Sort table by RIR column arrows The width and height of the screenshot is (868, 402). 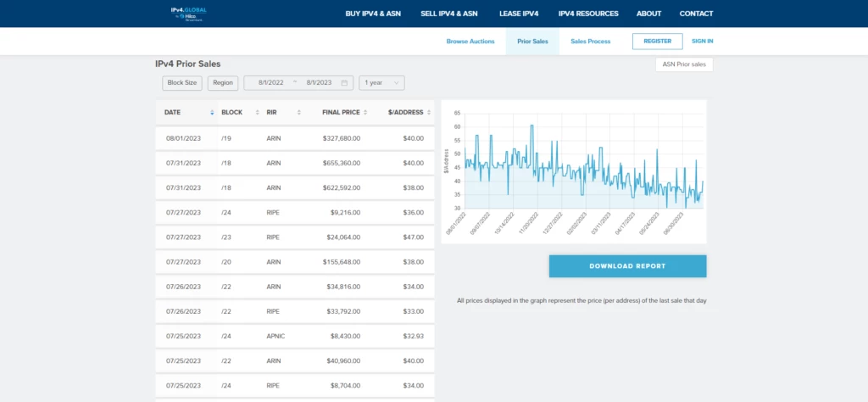pyautogui.click(x=298, y=112)
